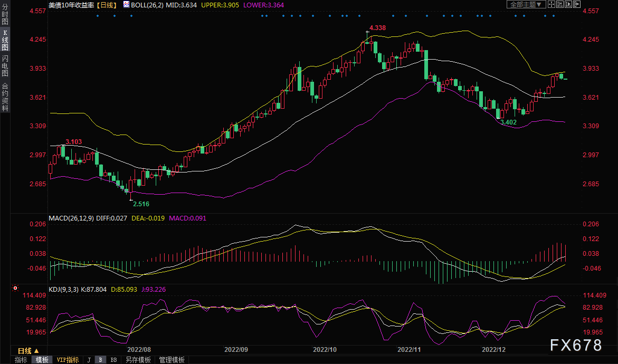Click the 管理模板 button
This screenshot has height=364, width=618.
(172, 360)
